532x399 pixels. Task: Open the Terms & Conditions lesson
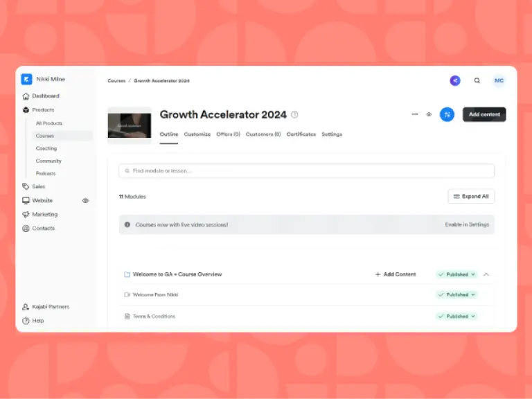[154, 316]
